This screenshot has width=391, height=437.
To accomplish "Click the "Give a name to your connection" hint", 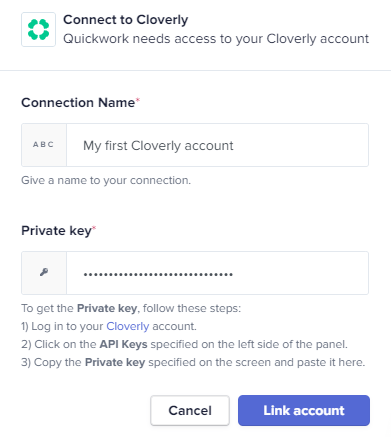I will (x=106, y=180).
